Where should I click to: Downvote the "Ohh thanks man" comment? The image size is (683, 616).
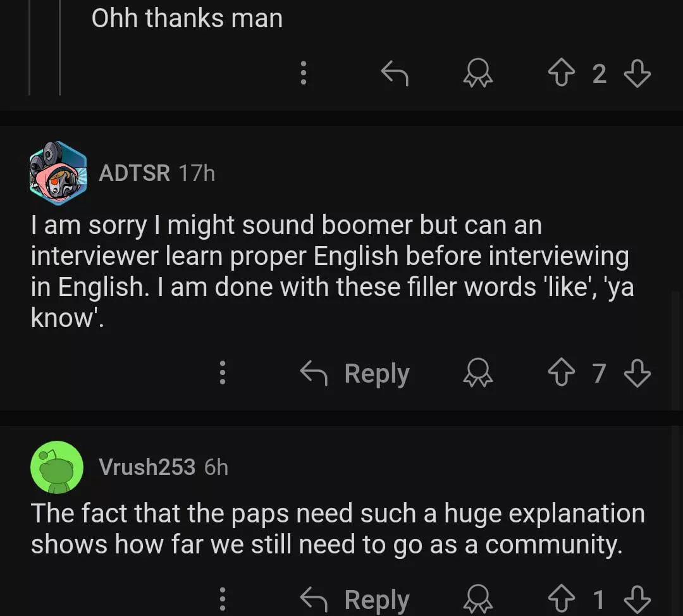[x=637, y=74]
